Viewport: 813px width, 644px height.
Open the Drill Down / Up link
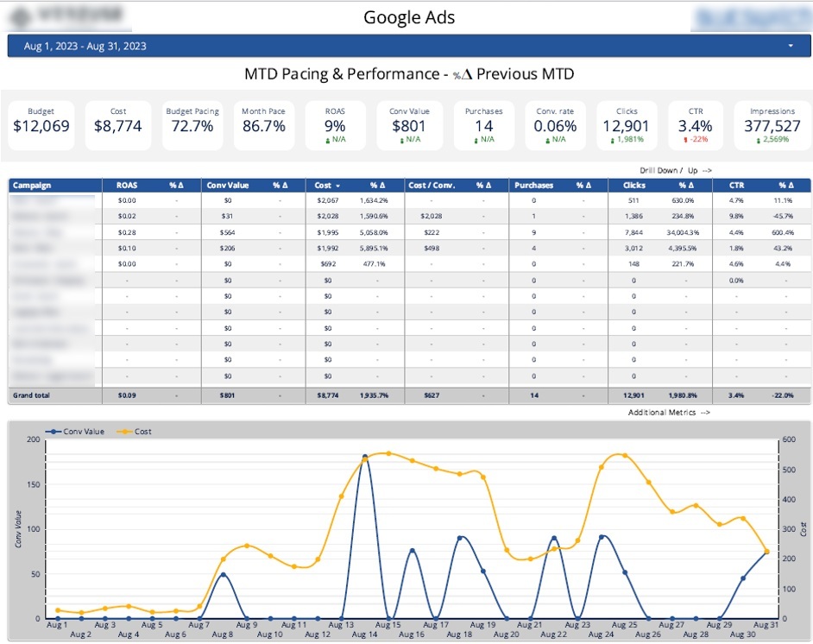coord(676,171)
